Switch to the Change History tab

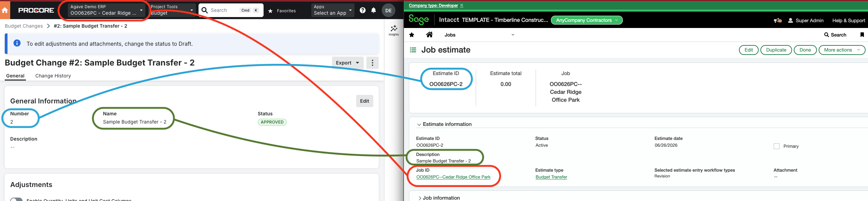[x=53, y=76]
